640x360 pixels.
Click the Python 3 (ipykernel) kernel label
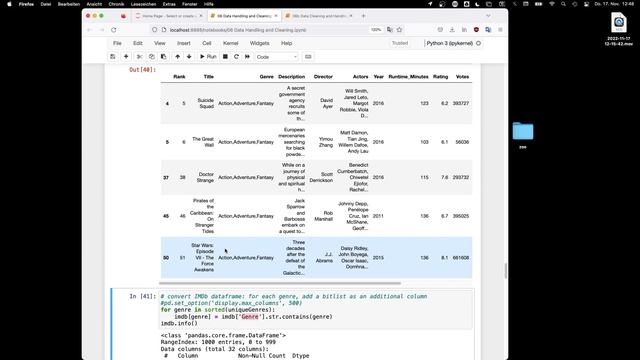(x=449, y=43)
